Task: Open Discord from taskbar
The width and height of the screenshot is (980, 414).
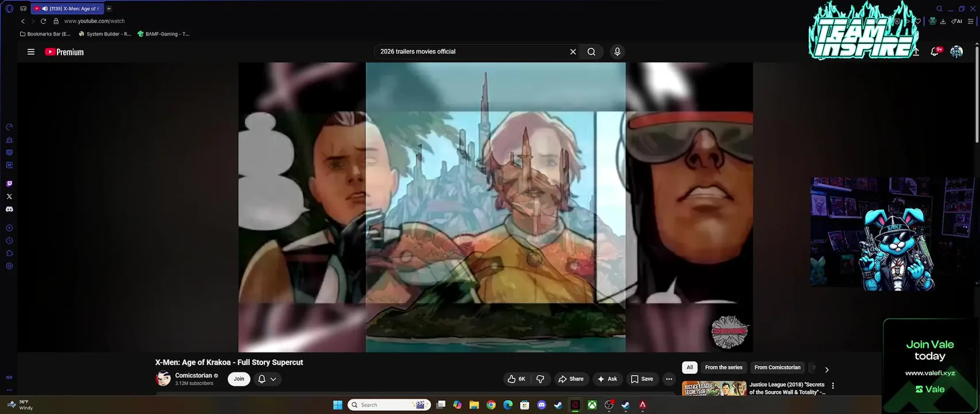Action: tap(541, 405)
